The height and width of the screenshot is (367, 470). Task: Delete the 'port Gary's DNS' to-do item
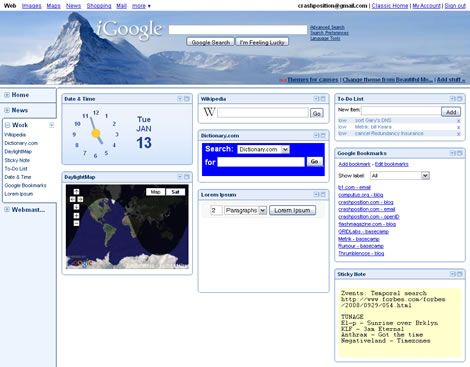458,121
